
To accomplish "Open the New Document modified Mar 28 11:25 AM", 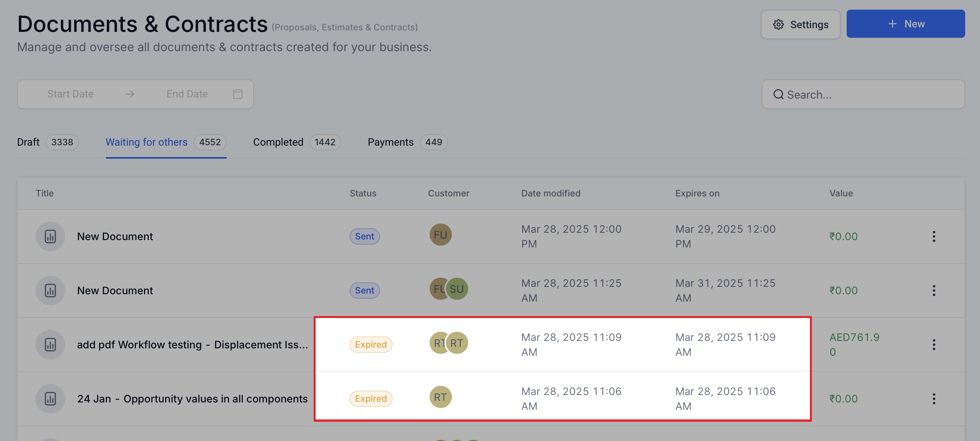I will coord(115,290).
